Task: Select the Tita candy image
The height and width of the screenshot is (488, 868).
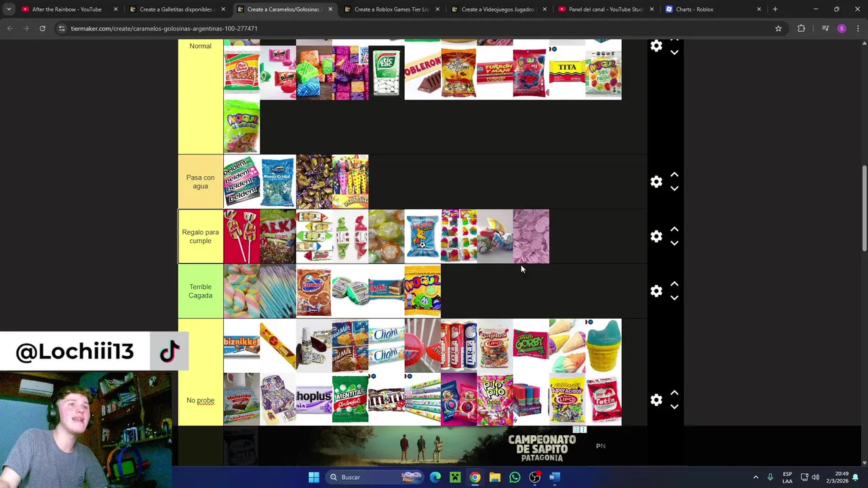Action: (567, 73)
